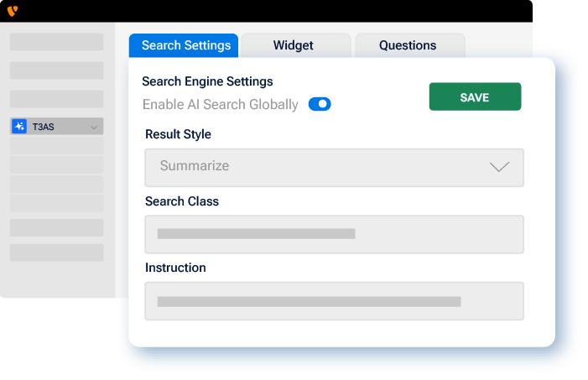Open the Summarize result style select box

pos(334,167)
